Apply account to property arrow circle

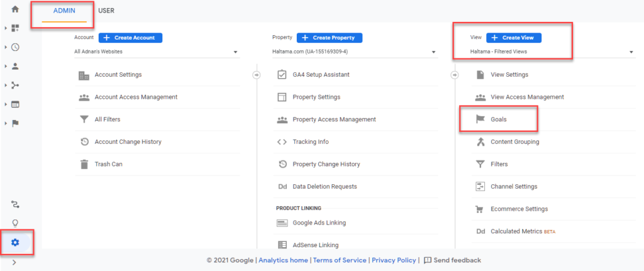pos(257,75)
